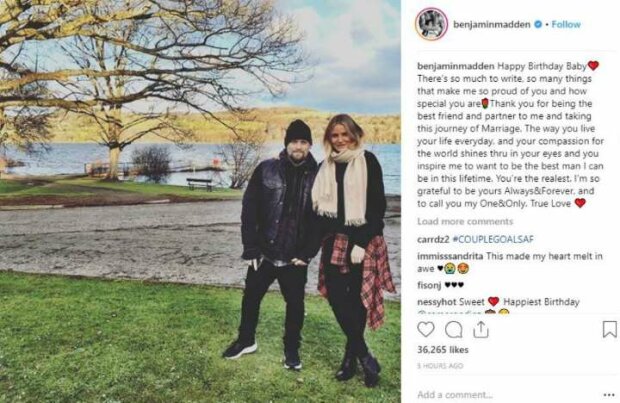View fisonj commenter profile
The height and width of the screenshot is (403, 620).
[429, 285]
